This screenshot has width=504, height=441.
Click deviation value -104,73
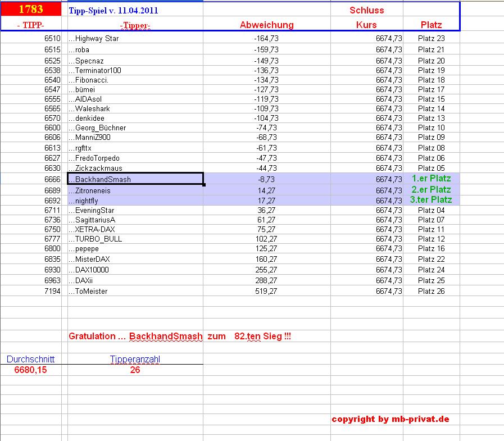point(266,119)
